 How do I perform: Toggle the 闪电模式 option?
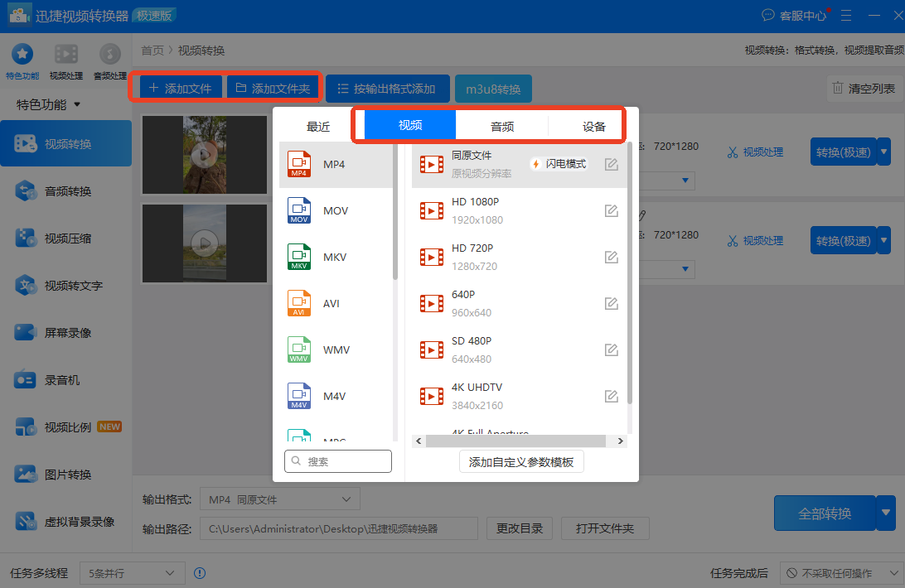[x=559, y=164]
